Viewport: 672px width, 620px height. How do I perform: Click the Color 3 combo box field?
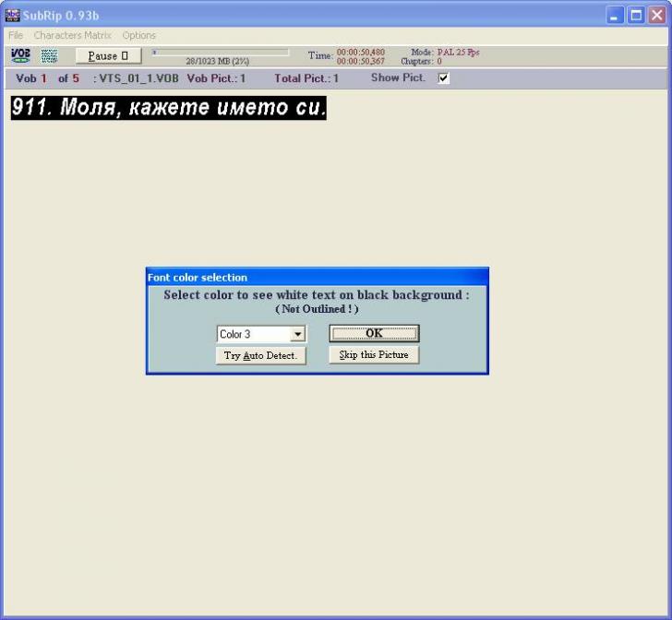point(253,334)
